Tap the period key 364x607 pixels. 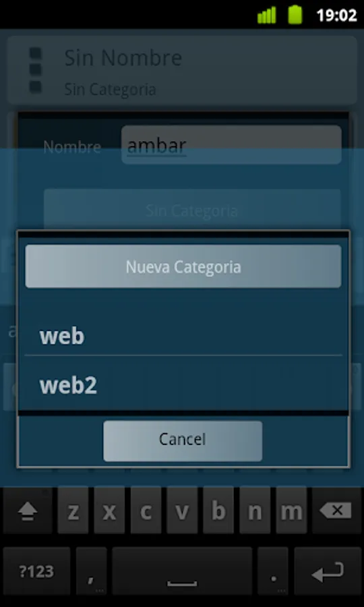pos(273,572)
